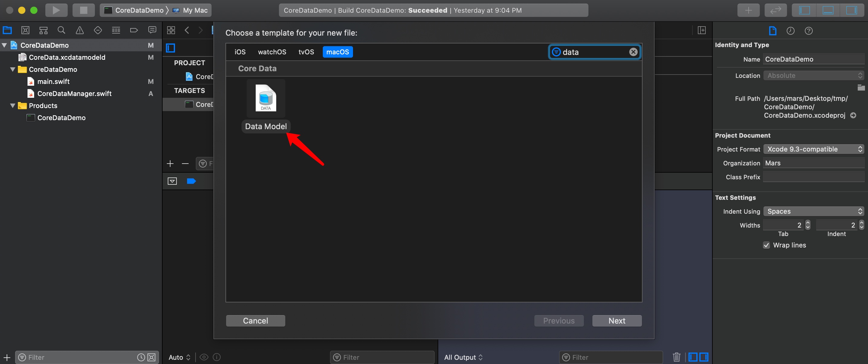868x364 pixels.
Task: Run the CoreDataDemo scheme with Play button
Action: pos(56,10)
